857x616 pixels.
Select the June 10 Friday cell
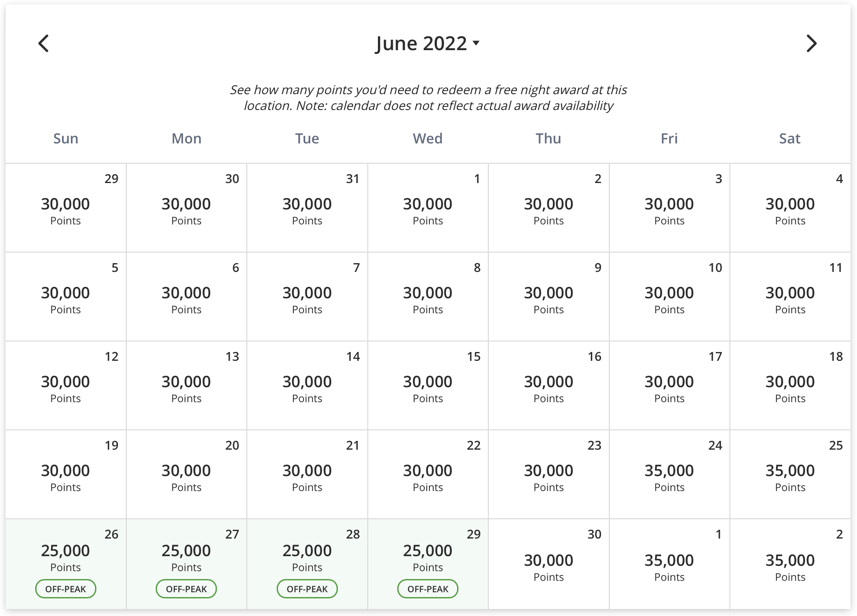670,297
